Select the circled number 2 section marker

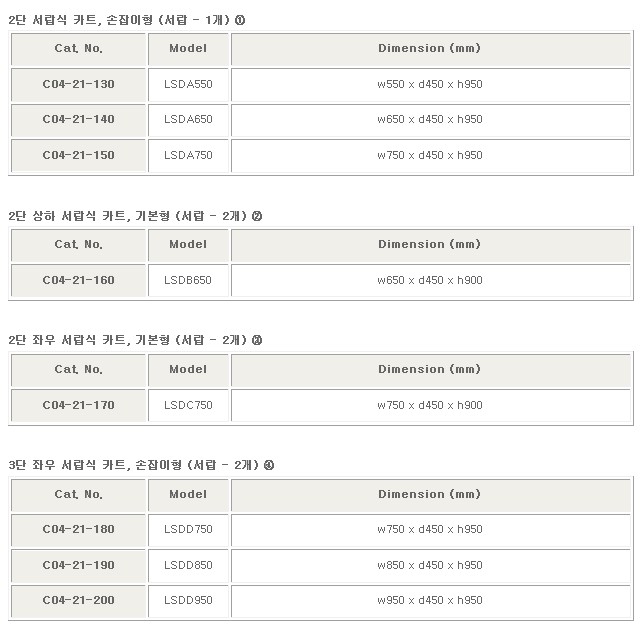click(x=257, y=216)
